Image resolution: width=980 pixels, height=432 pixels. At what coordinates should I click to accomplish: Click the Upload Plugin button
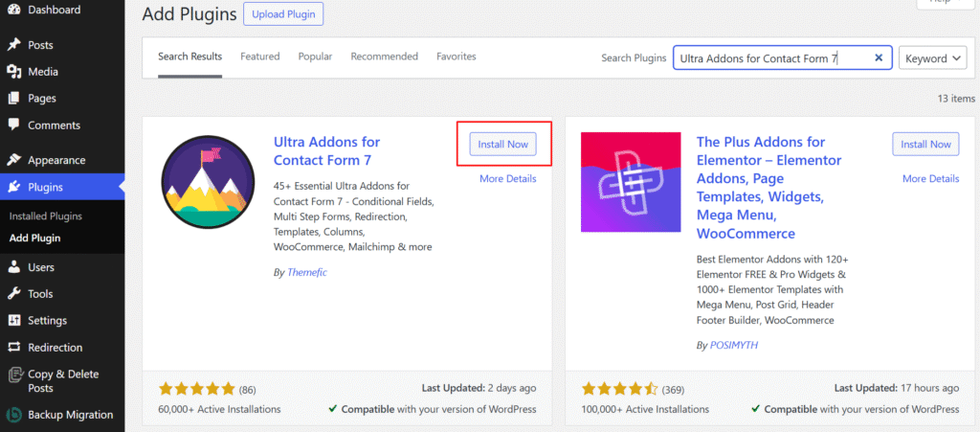283,13
